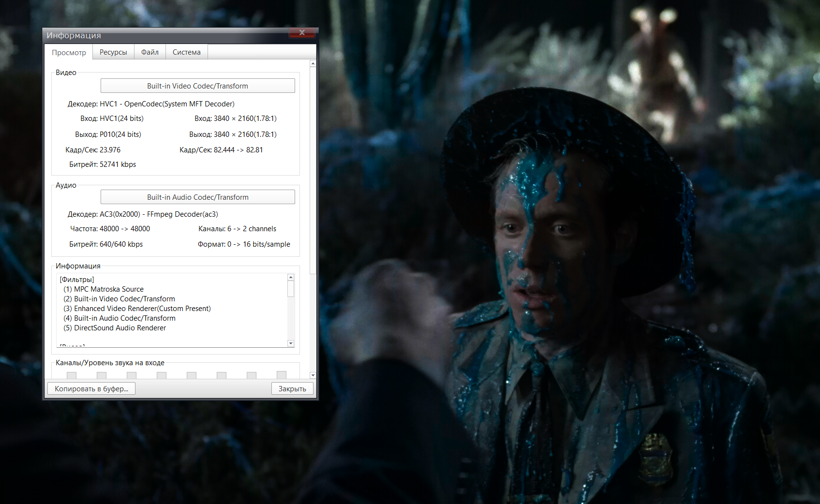Image resolution: width=820 pixels, height=504 pixels.
Task: Click Built-in Audio Codec/Transform button
Action: [198, 197]
